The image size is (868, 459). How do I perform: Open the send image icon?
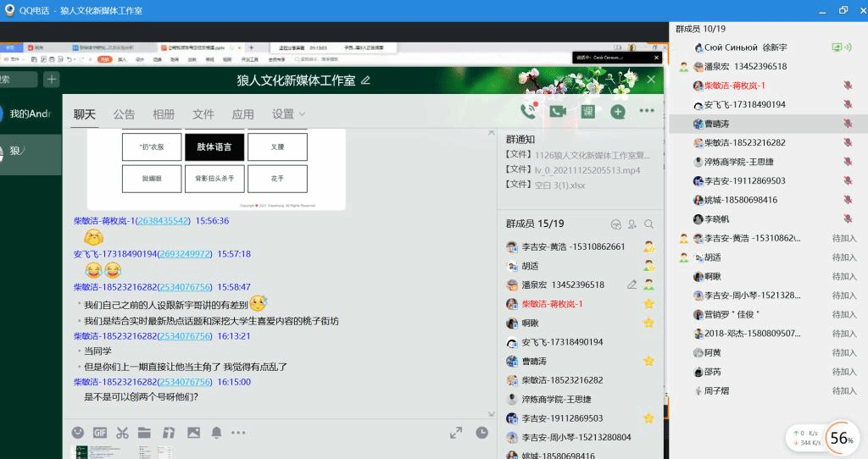point(193,433)
